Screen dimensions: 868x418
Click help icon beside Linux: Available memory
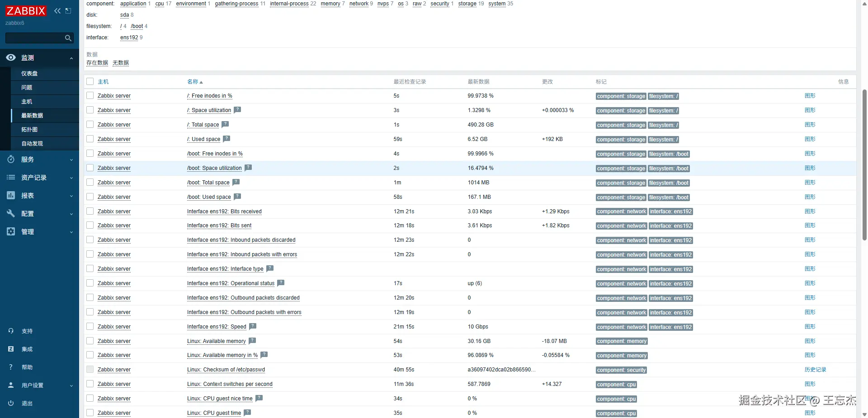252,341
